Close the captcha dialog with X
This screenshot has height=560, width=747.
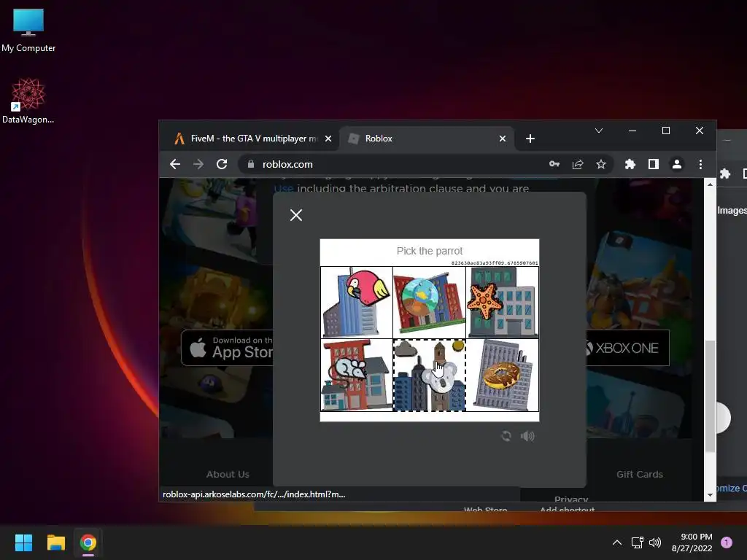tap(296, 215)
